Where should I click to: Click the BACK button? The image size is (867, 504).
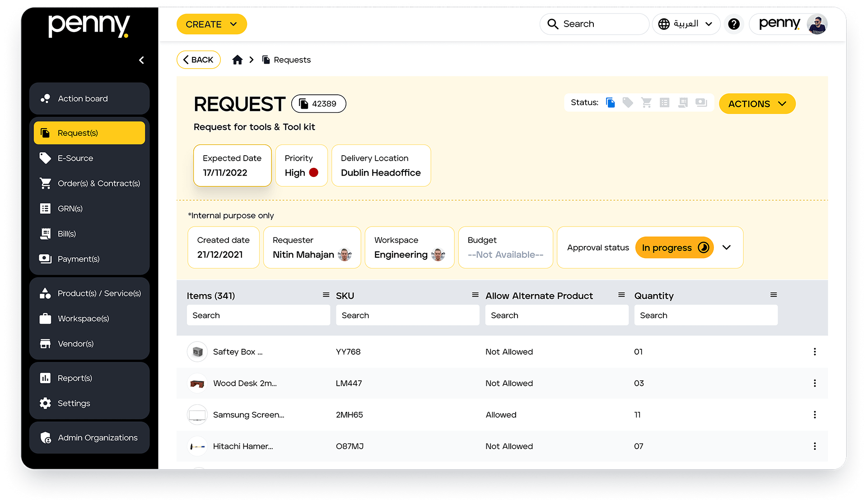[198, 60]
